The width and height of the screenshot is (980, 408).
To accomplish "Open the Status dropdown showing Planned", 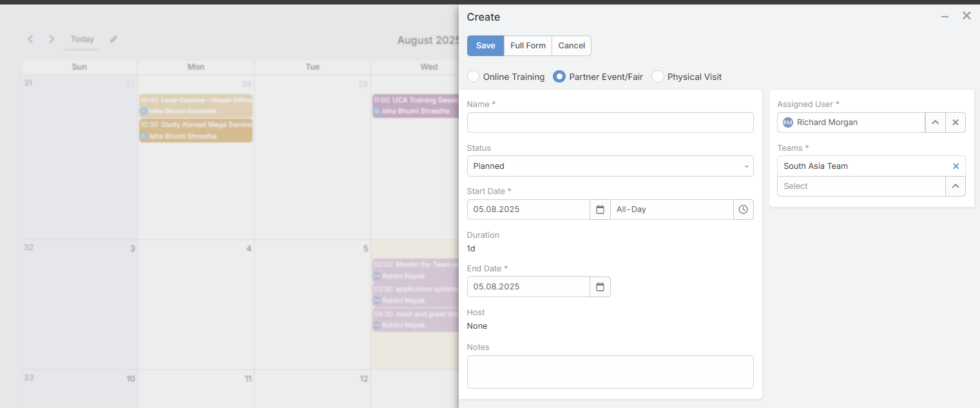I will pyautogui.click(x=610, y=166).
